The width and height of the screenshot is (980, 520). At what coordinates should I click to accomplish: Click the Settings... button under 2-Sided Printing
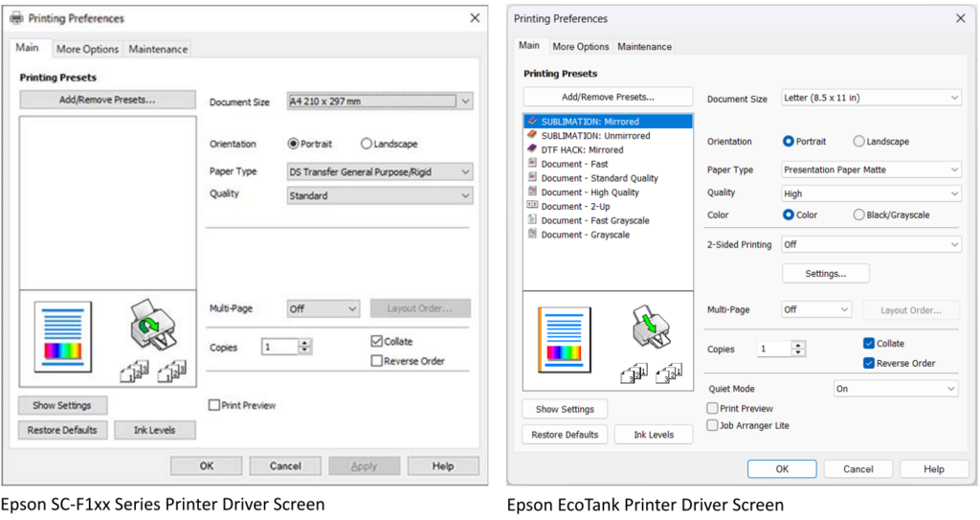(825, 274)
